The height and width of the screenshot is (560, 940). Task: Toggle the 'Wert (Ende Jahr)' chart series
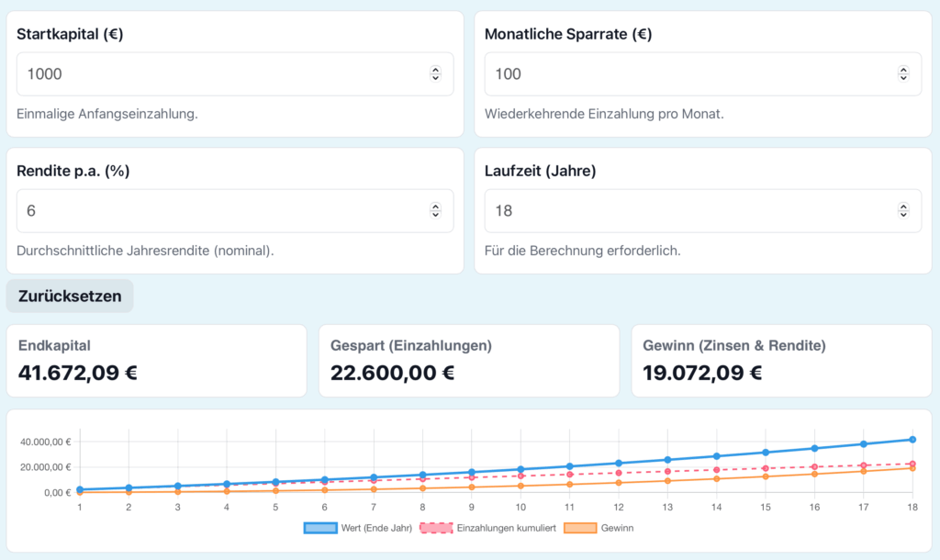tap(358, 528)
